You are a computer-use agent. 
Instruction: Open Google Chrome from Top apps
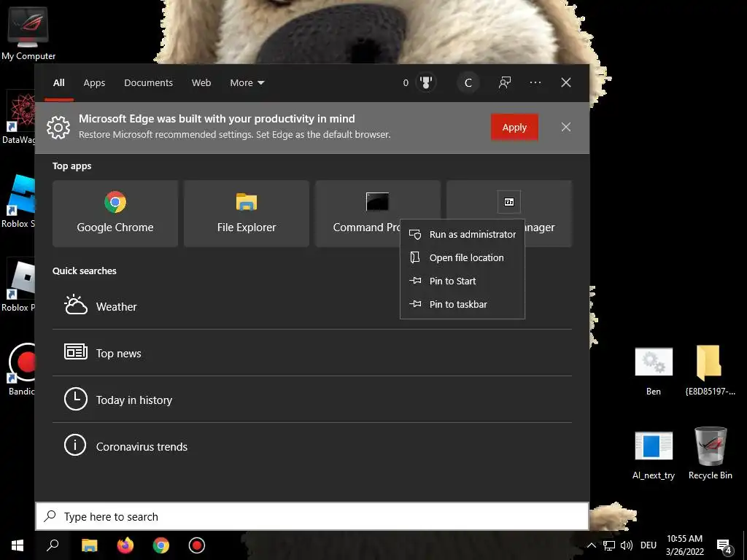[x=115, y=214]
